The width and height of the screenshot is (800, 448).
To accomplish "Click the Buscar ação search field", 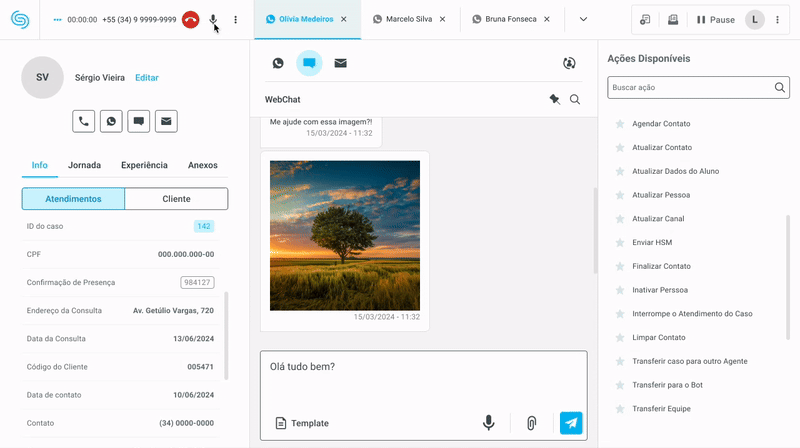I will [x=690, y=88].
